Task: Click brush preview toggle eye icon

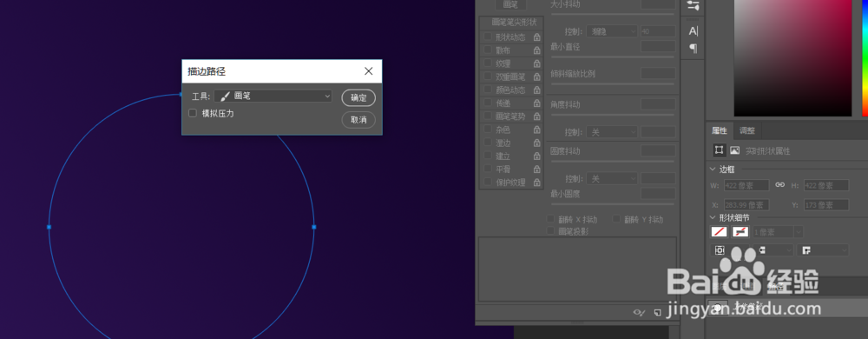Action: point(639,312)
